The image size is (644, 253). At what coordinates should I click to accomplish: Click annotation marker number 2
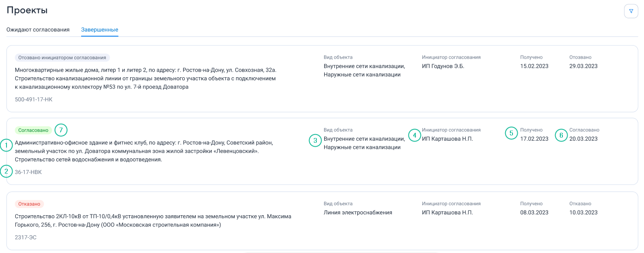point(7,171)
